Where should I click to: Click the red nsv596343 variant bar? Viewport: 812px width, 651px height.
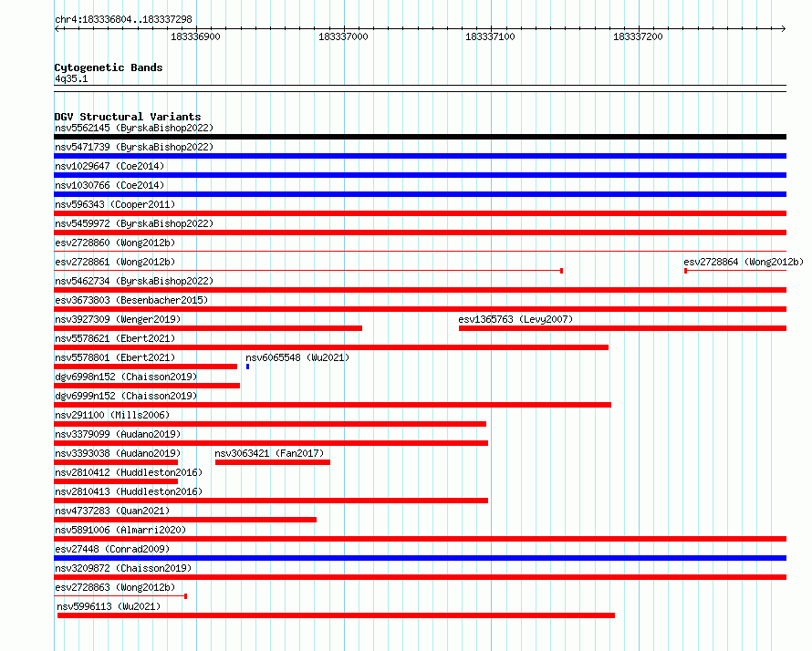420,213
